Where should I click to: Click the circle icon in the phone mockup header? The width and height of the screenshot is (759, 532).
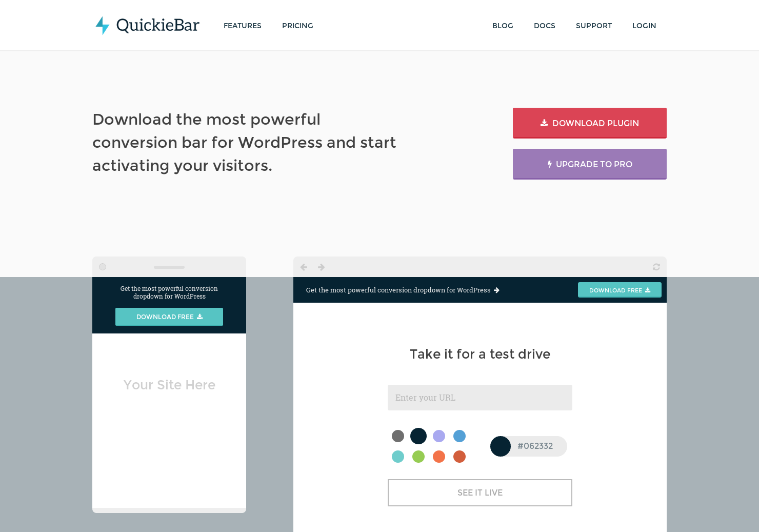(103, 266)
